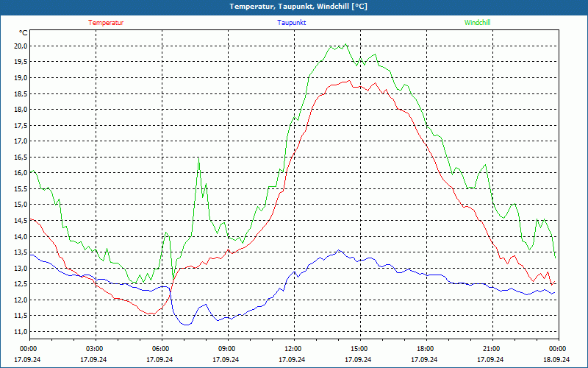Click the 11,0 y-axis label
This screenshot has width=588, height=368.
21,332
